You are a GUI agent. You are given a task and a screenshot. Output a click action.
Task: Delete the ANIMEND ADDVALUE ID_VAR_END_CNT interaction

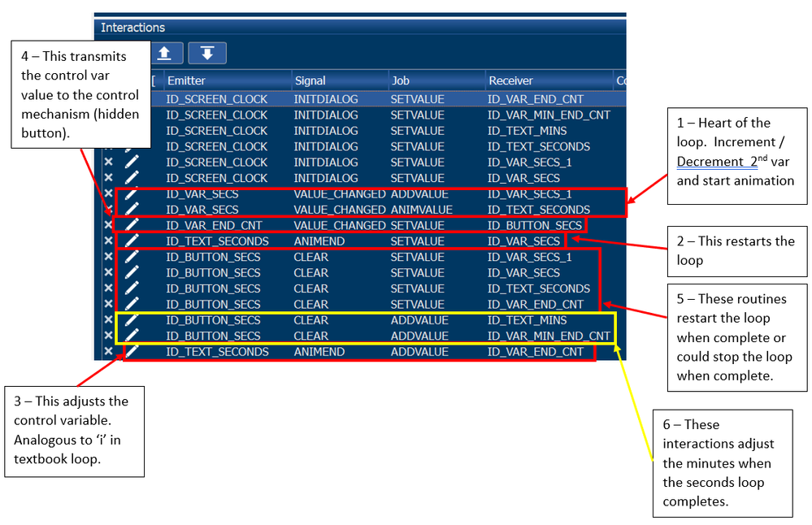108,352
